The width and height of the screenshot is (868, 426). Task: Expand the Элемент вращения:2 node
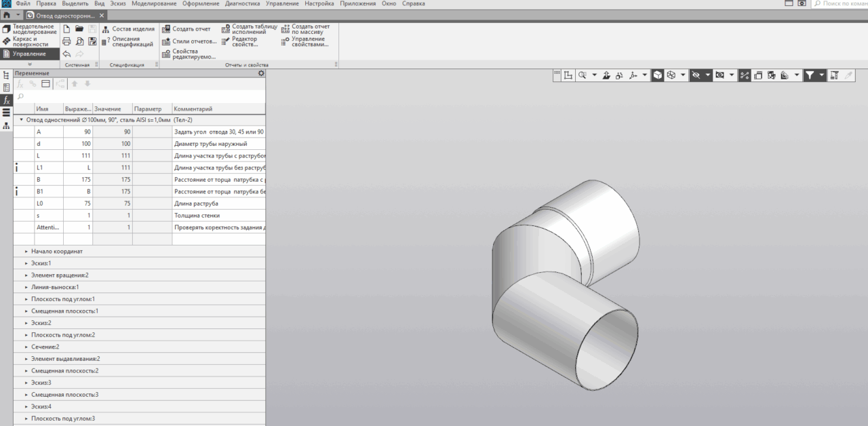[26, 275]
